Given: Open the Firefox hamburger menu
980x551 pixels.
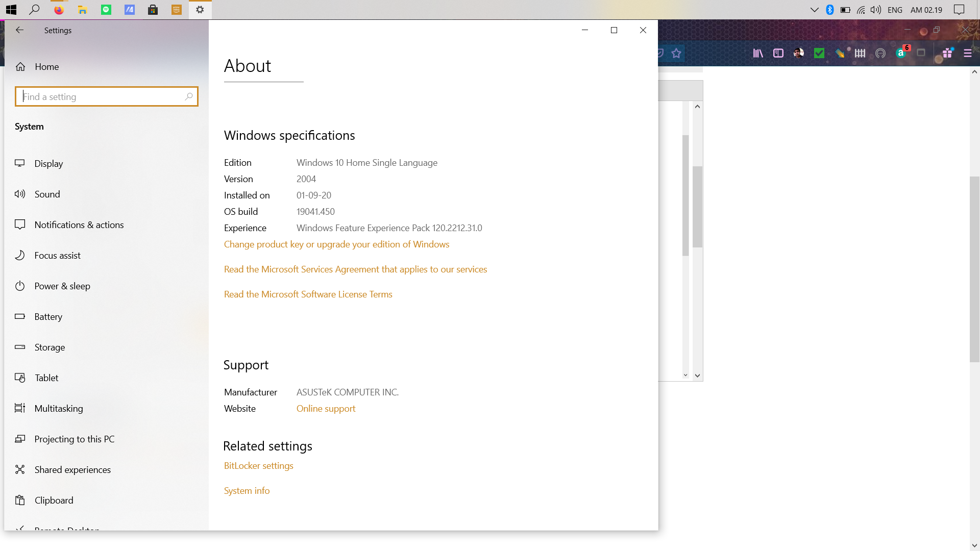Looking at the screenshot, I should [x=967, y=53].
